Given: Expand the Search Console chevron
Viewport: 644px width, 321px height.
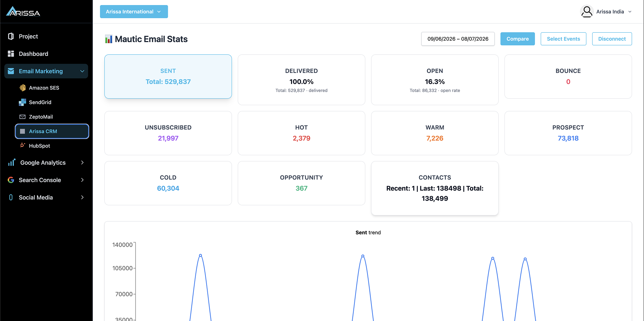Looking at the screenshot, I should click(x=82, y=180).
